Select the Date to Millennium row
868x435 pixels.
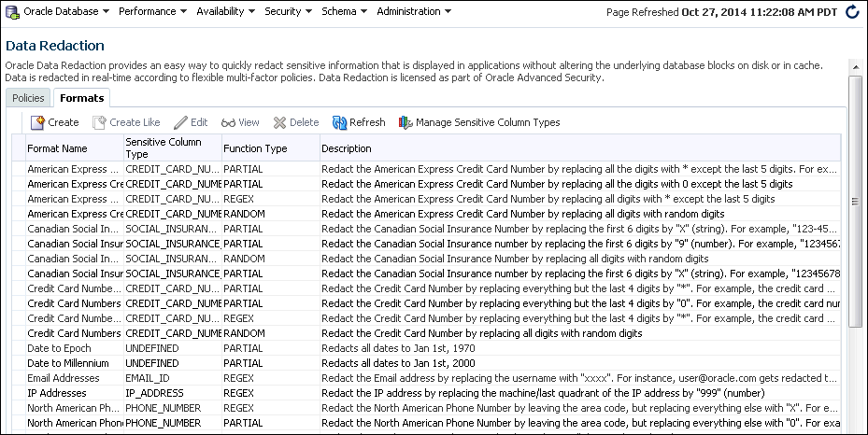click(426, 363)
